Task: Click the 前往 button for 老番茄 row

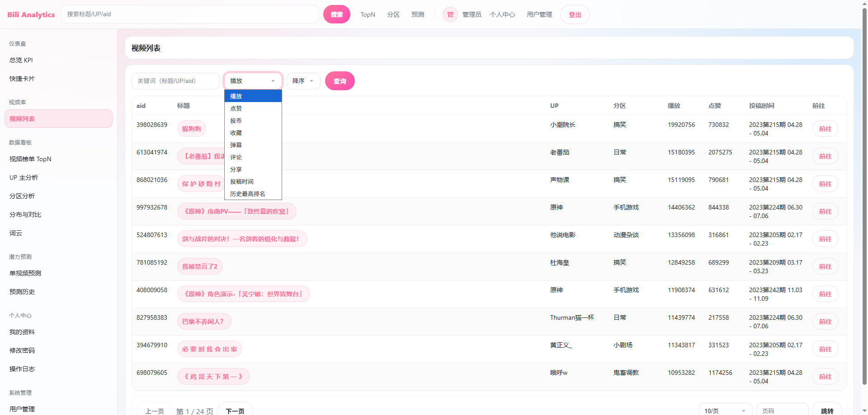Action: (825, 156)
